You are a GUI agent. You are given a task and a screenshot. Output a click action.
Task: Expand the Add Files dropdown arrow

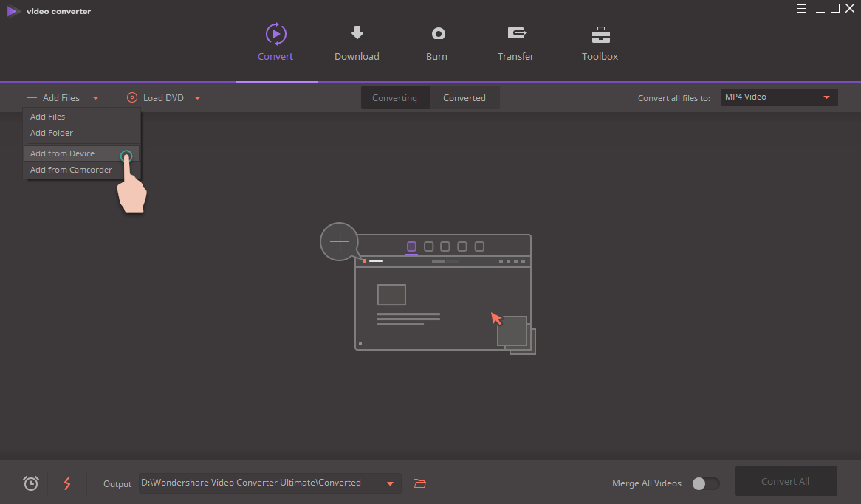click(95, 98)
